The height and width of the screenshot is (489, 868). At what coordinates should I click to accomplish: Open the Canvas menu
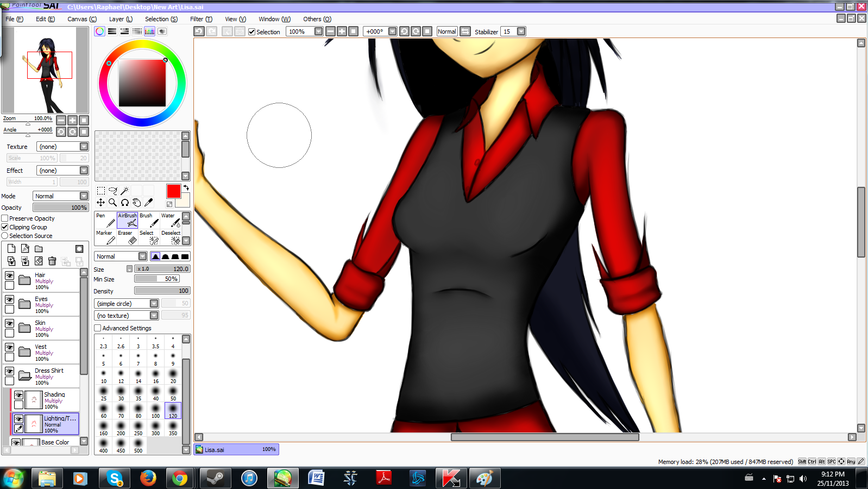pos(81,19)
